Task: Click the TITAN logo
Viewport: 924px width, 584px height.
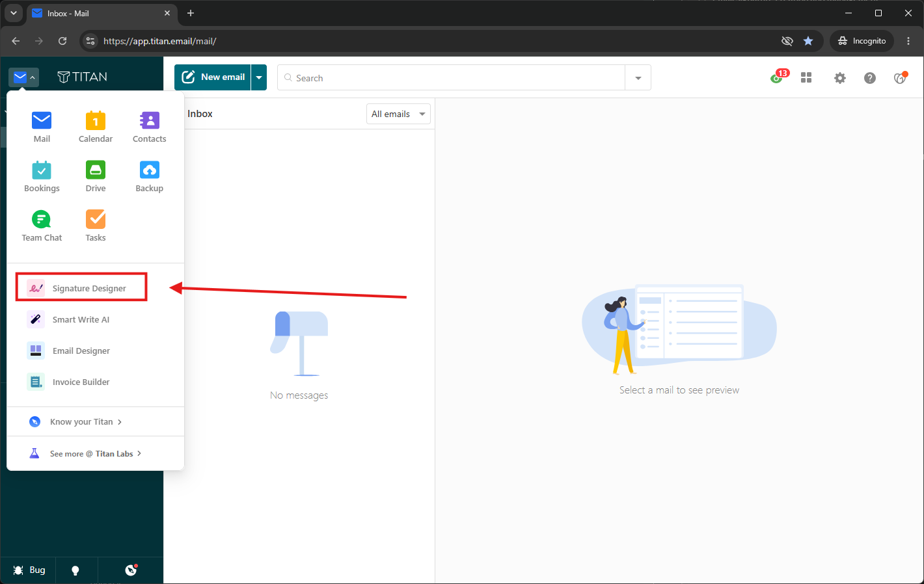Action: point(83,77)
